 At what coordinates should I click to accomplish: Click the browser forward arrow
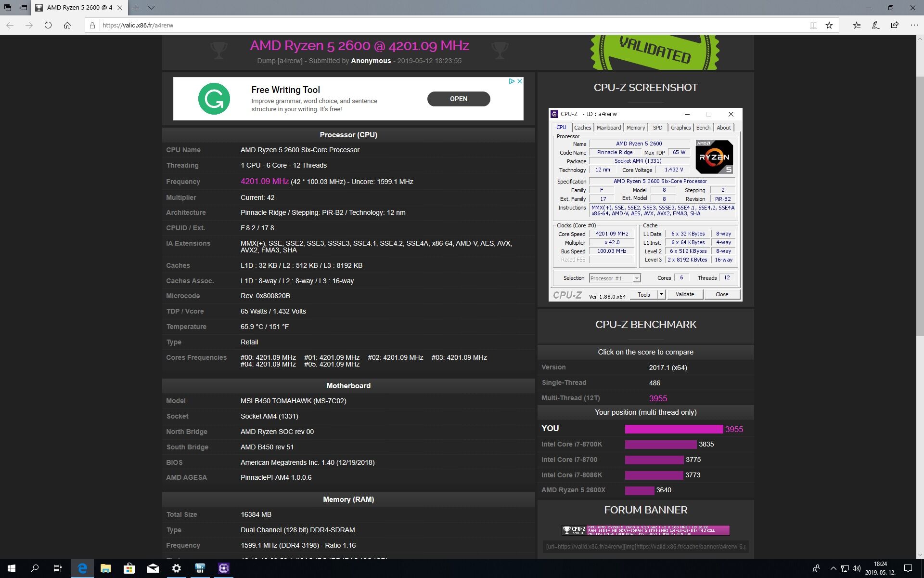click(x=29, y=25)
